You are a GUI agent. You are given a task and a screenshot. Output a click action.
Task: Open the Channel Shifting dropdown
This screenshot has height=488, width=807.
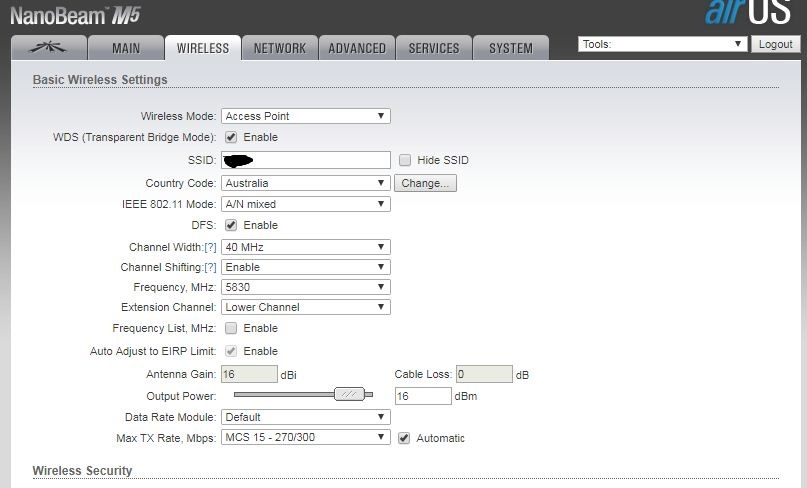click(306, 267)
